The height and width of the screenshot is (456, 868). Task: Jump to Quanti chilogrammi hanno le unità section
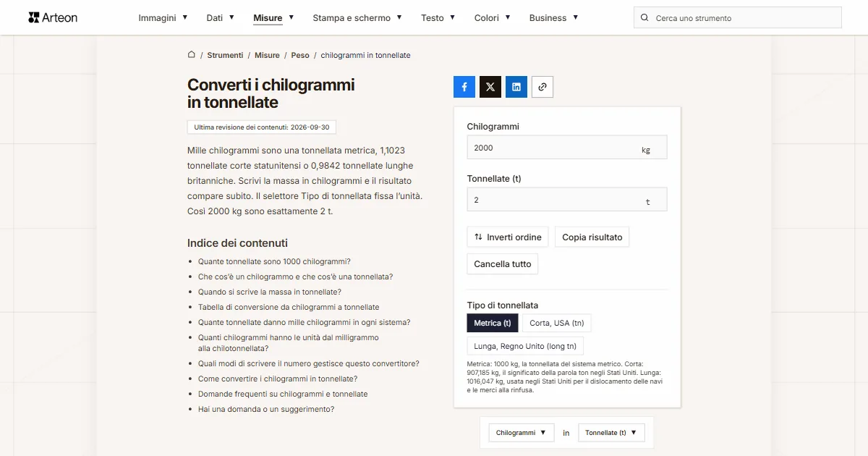pyautogui.click(x=289, y=343)
